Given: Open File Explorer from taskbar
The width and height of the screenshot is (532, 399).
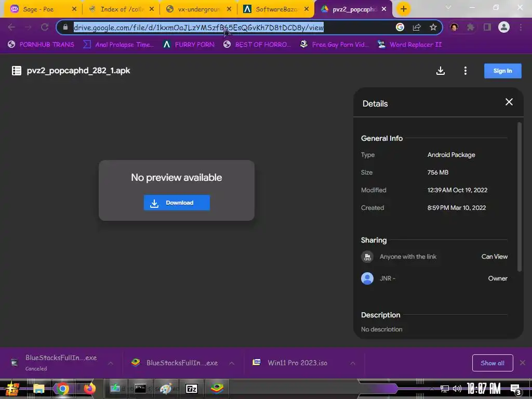Looking at the screenshot, I should pyautogui.click(x=38, y=389).
